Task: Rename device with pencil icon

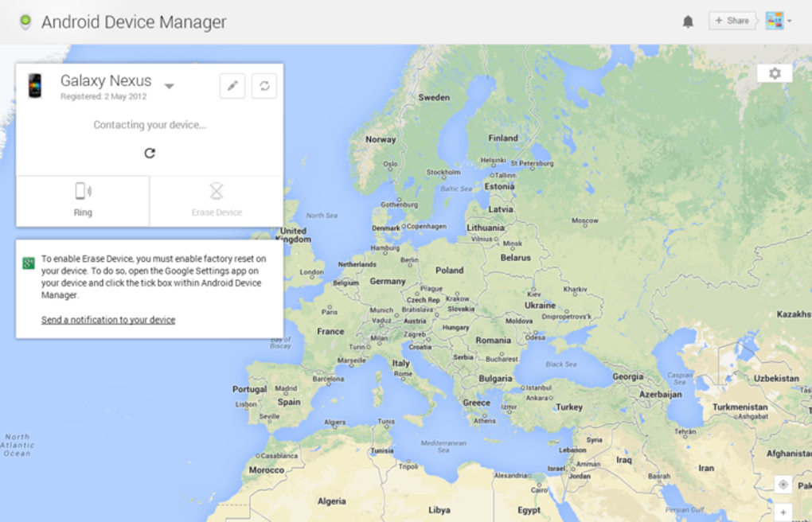Action: tap(232, 86)
